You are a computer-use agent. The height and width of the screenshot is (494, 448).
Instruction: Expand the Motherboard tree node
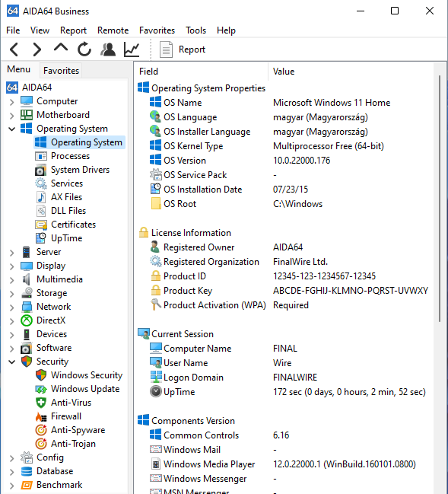[12, 115]
